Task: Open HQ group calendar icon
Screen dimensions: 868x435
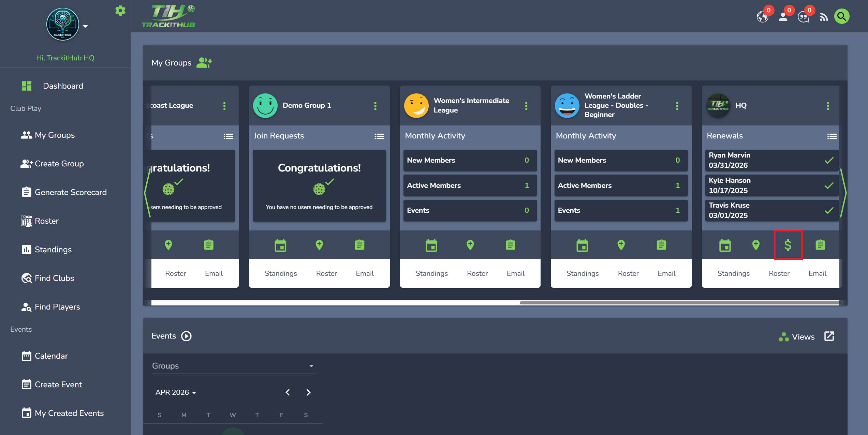Action: tap(725, 245)
